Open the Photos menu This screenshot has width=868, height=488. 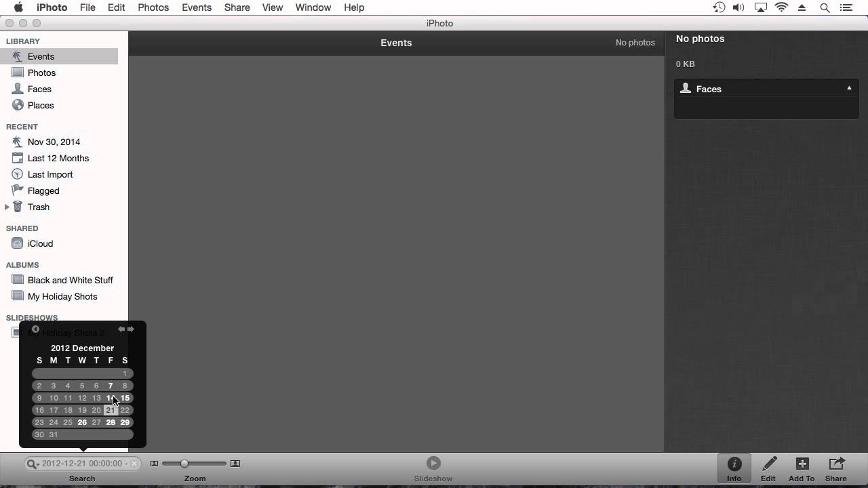[x=153, y=7]
